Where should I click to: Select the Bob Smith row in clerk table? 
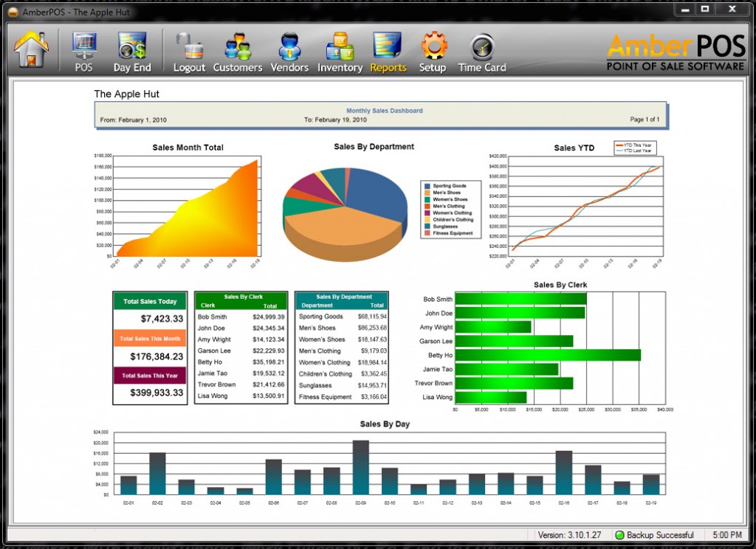[241, 317]
